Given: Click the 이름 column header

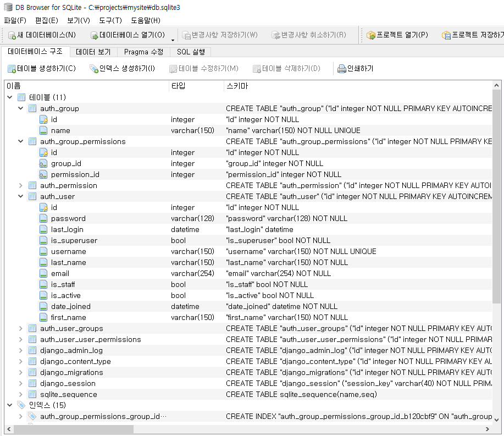Looking at the screenshot, I should [87, 86].
